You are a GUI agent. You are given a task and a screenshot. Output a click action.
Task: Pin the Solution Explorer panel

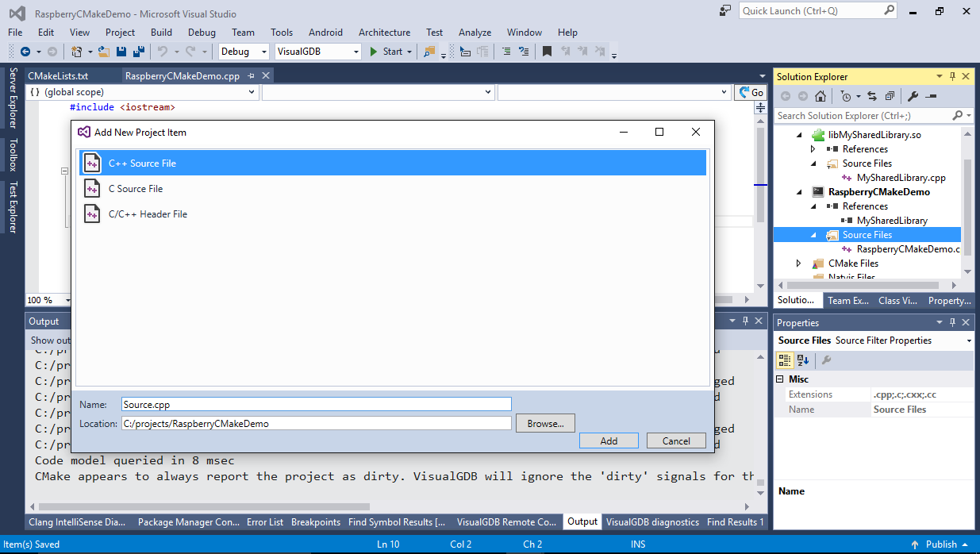pos(952,77)
